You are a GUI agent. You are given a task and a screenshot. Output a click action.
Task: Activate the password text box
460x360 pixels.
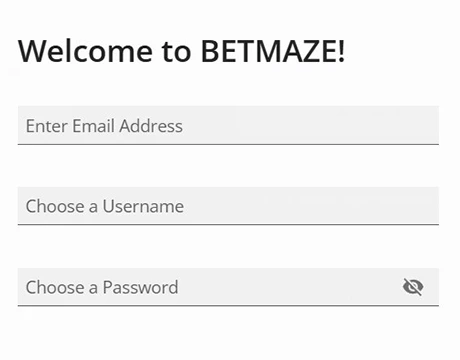pyautogui.click(x=228, y=287)
